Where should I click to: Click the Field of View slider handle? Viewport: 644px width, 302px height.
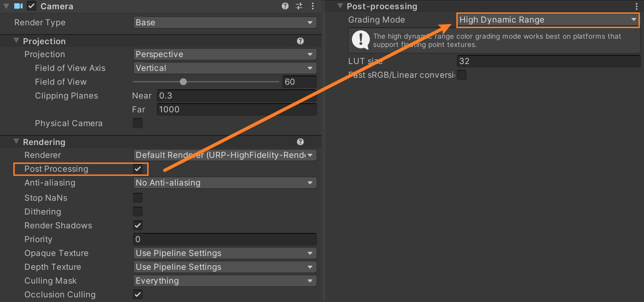[x=184, y=82]
